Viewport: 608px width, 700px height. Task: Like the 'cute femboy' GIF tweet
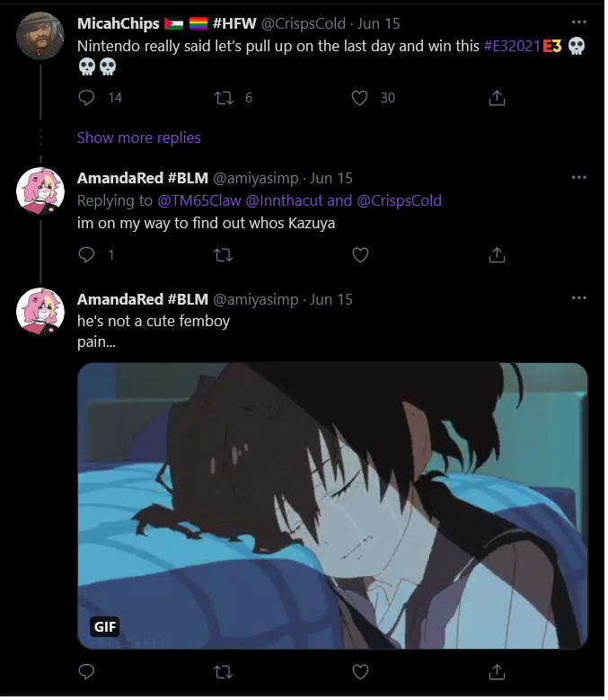(x=360, y=671)
